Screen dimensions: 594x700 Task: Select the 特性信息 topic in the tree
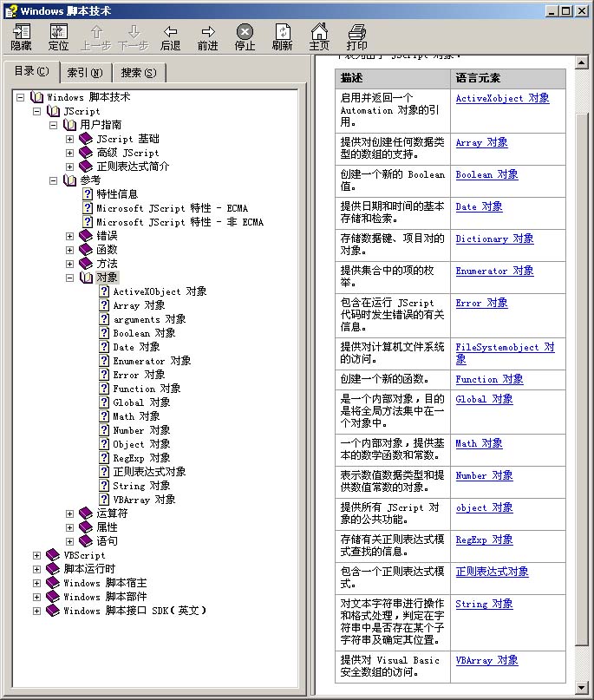(117, 194)
